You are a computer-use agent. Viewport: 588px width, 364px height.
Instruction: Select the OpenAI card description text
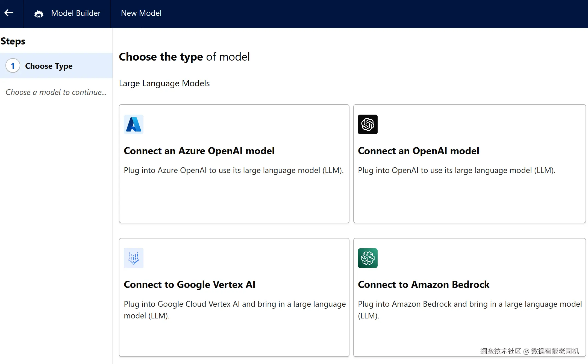[x=456, y=170]
